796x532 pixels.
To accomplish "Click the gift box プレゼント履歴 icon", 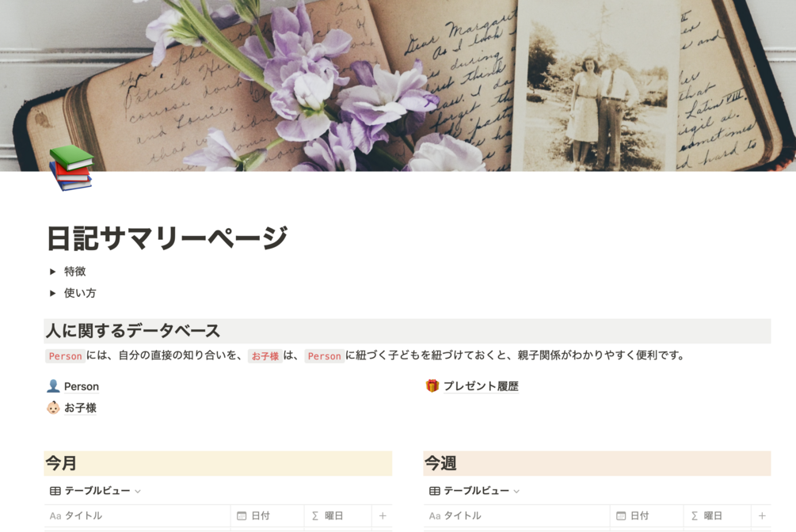I will (x=432, y=386).
